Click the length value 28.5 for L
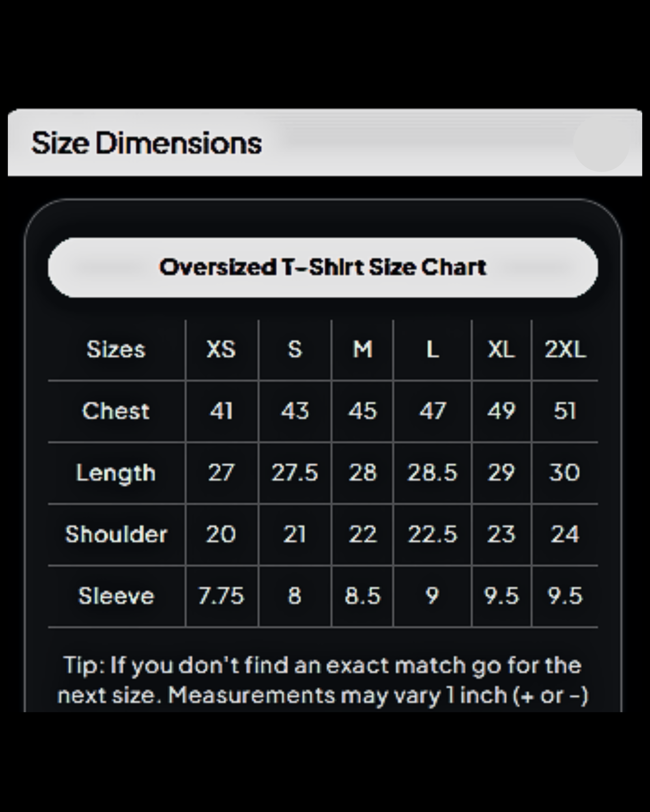Viewport: 650px width, 812px height. coord(432,473)
